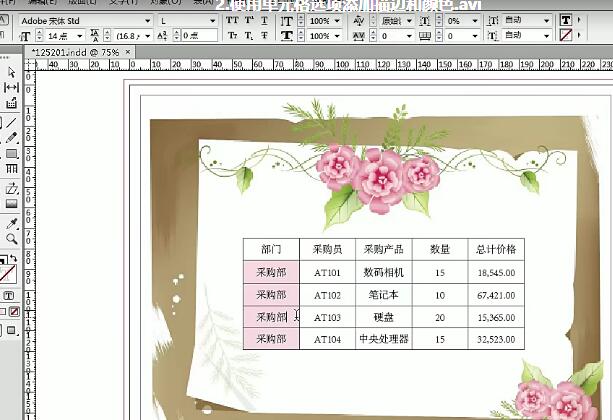Close the 125201.indd document tab
Image resolution: width=613 pixels, height=420 pixels.
tap(129, 52)
